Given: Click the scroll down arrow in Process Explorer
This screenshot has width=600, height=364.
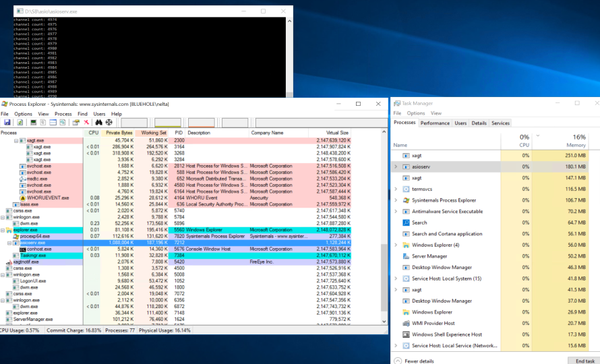Looking at the screenshot, I should coord(384,322).
